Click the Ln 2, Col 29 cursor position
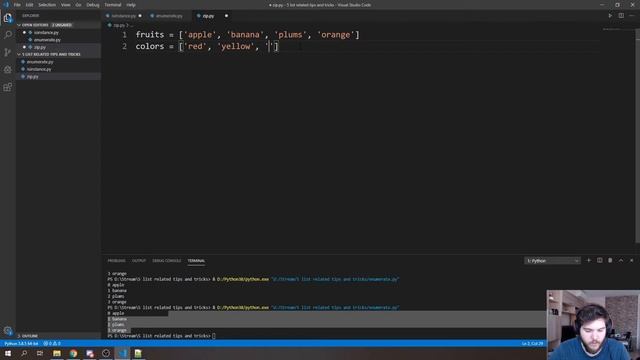 pos(532,344)
